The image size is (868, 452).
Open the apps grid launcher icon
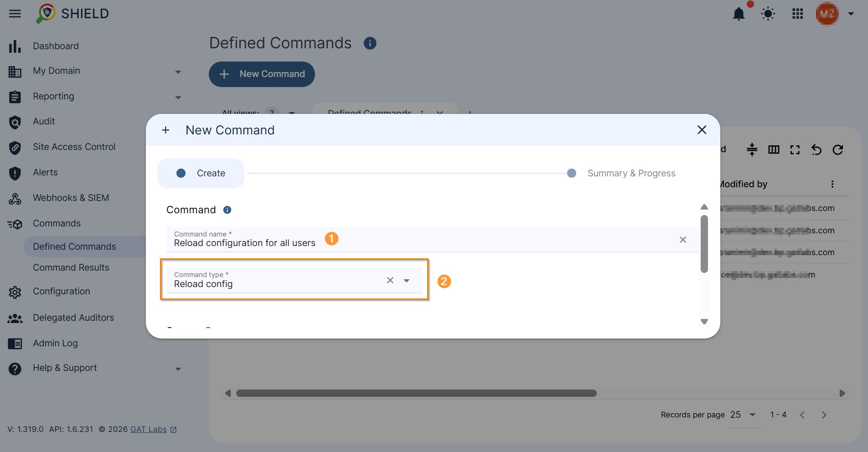tap(797, 14)
